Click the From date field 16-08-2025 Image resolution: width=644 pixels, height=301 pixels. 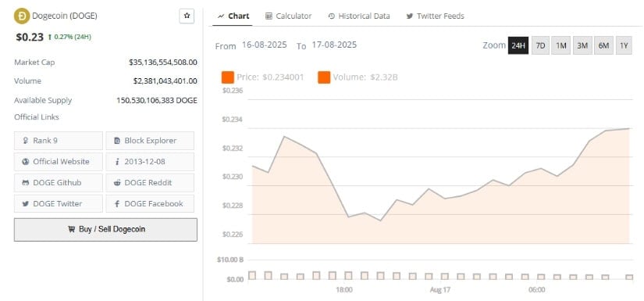point(264,45)
